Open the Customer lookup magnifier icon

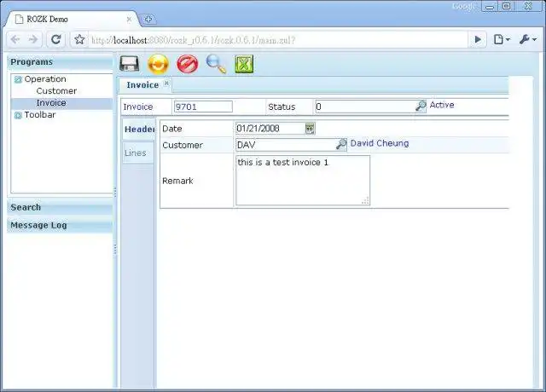click(341, 144)
